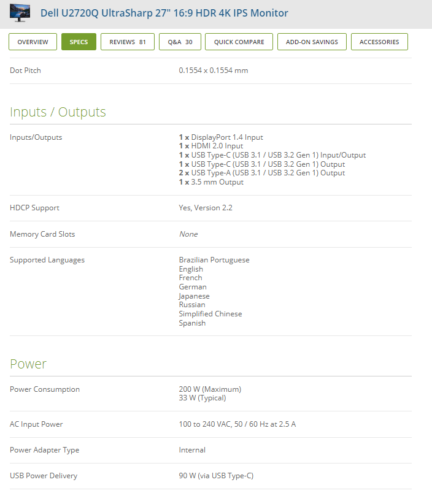Screen dimensions: 432x504
Task: Click the Power Adapter Type label
Action: pos(45,450)
